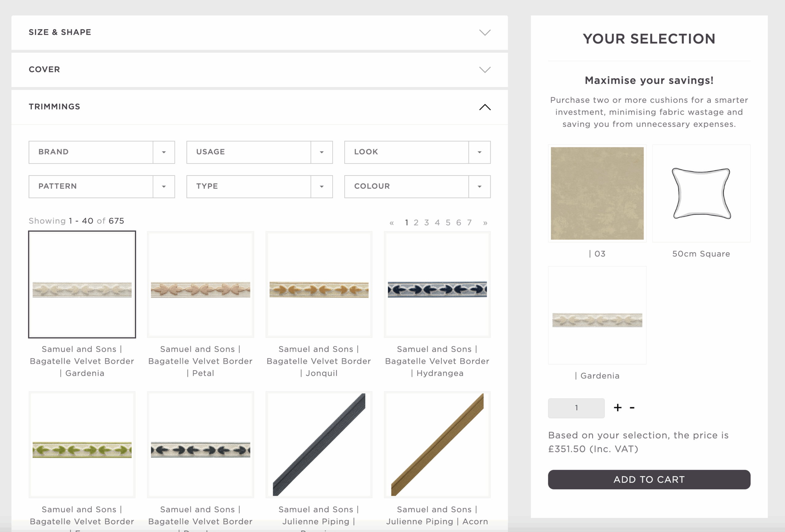Jump to results page 7
The image size is (785, 532).
click(x=469, y=223)
